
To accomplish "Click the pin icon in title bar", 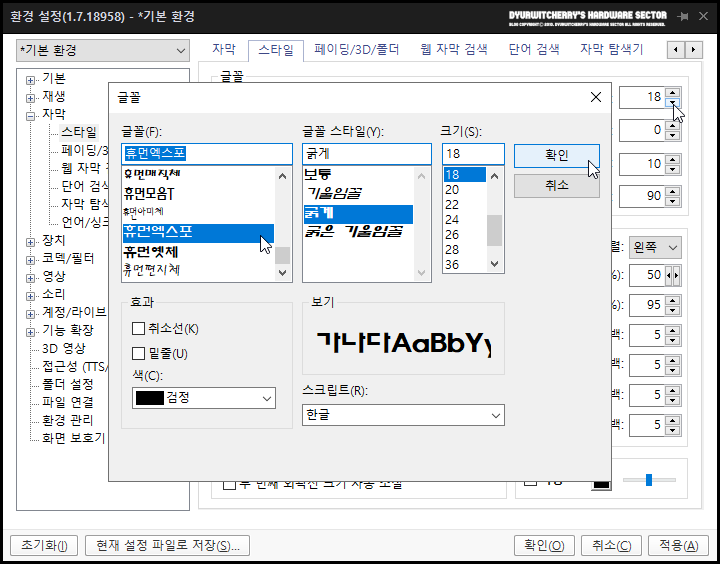I will point(683,17).
